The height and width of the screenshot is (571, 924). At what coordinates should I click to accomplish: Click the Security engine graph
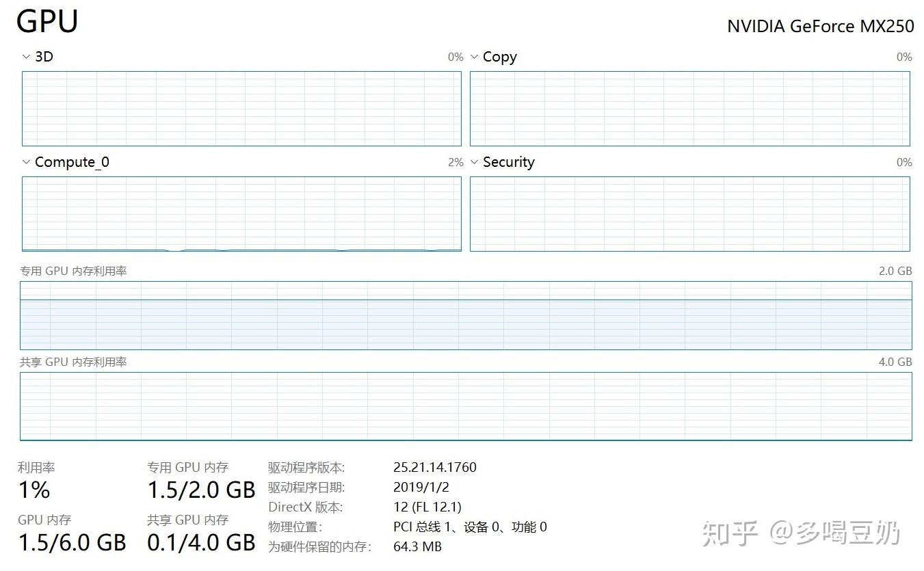point(689,213)
